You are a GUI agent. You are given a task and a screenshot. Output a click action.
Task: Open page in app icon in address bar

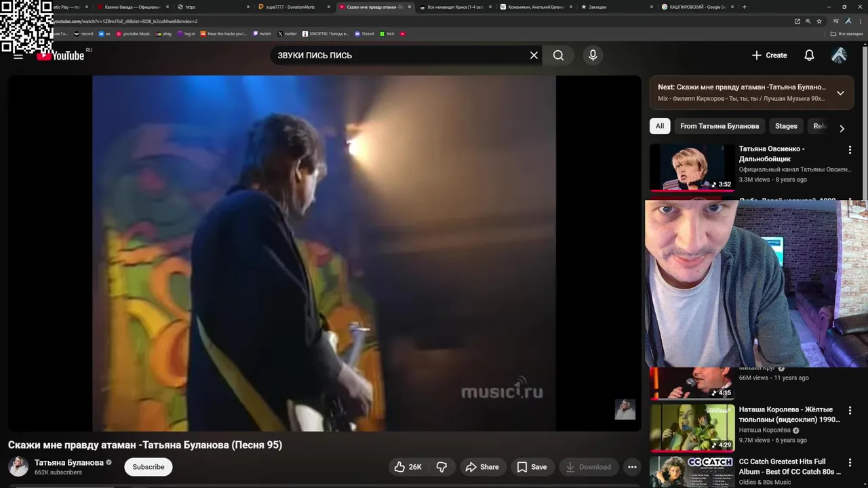pos(797,21)
